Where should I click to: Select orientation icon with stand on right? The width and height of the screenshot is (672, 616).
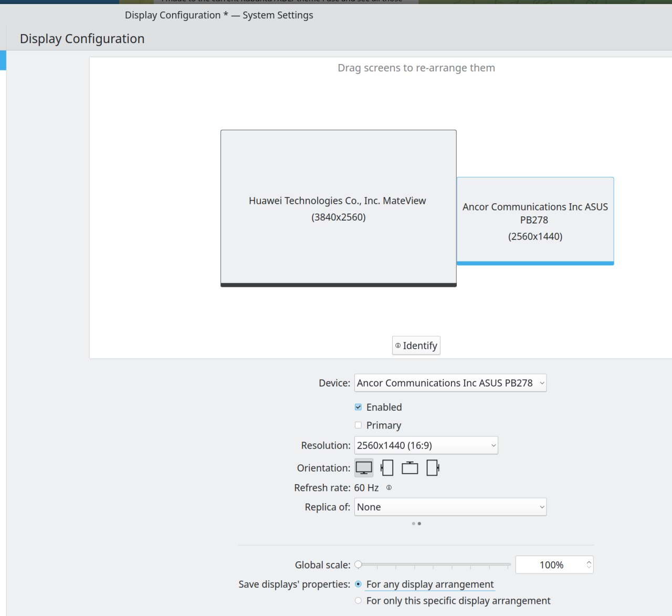433,467
